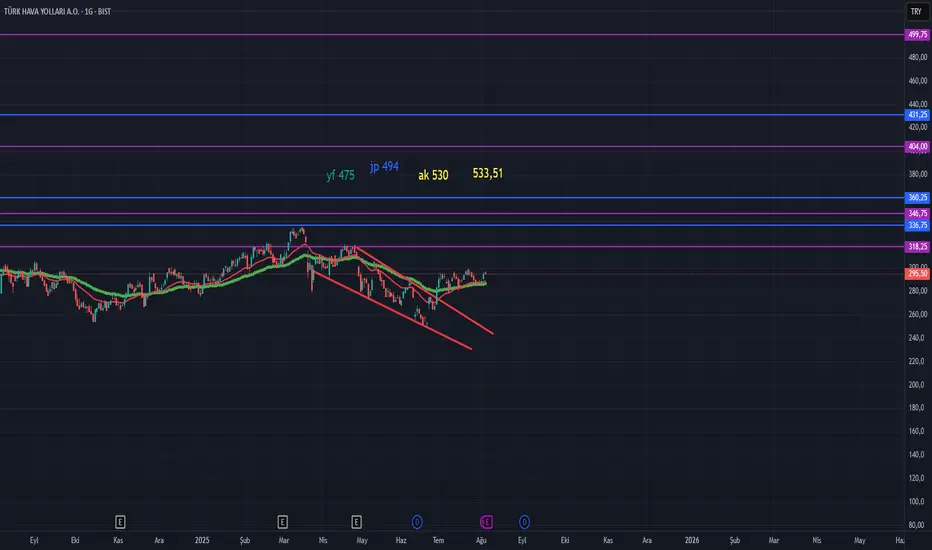Screen dimensions: 932x550
Task: Click the Şub label before Mar 2025
Action: click(x=244, y=540)
